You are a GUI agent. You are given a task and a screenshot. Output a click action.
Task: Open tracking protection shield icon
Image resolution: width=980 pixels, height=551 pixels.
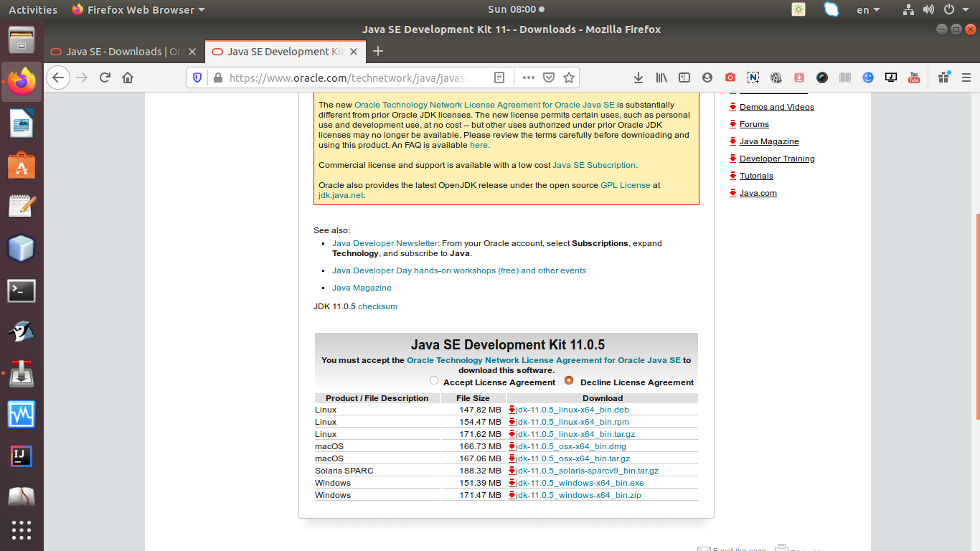(197, 77)
